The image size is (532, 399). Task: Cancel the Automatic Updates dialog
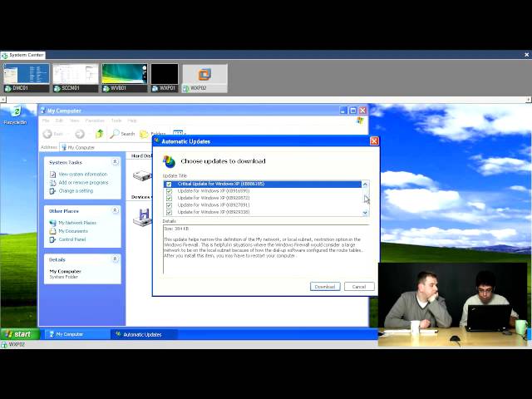(x=359, y=287)
